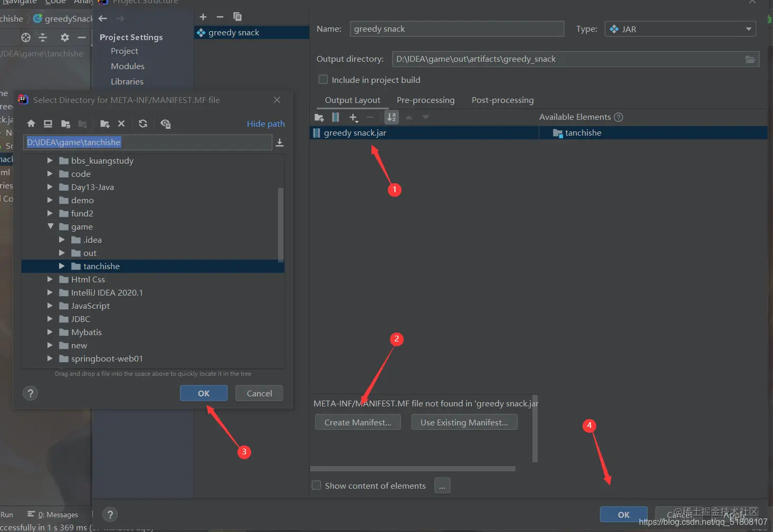Select the project directory icon
Viewport: 773px width, 532px height.
pos(65,123)
